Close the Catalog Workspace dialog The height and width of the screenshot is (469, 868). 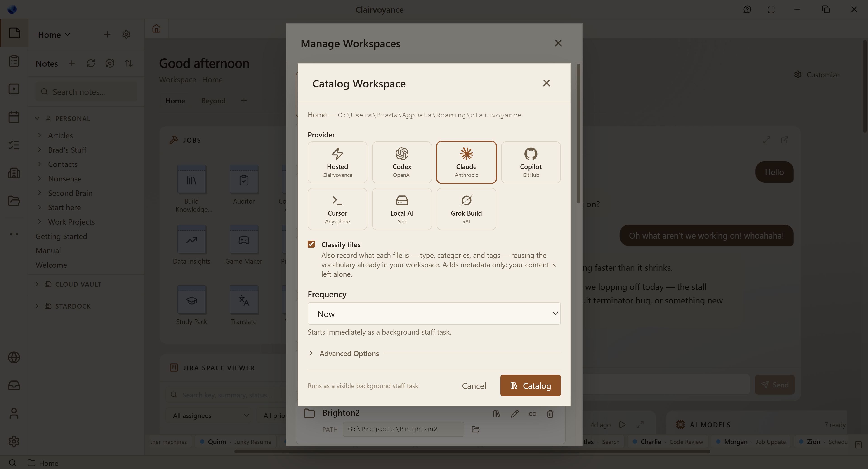(x=547, y=83)
